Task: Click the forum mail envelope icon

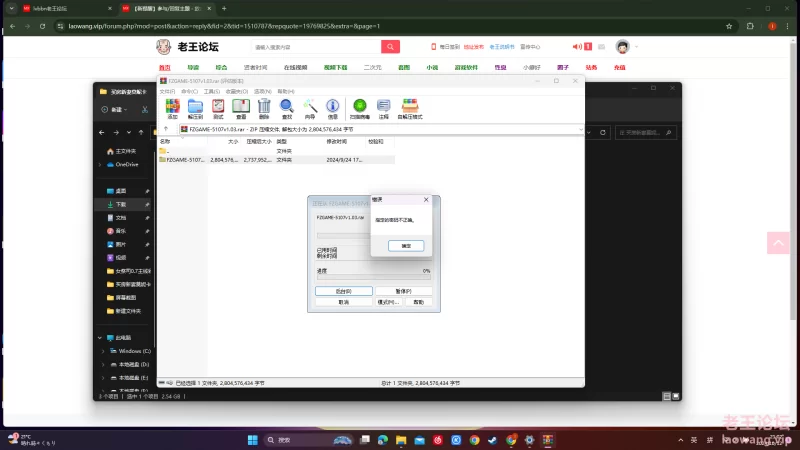Action: click(602, 46)
